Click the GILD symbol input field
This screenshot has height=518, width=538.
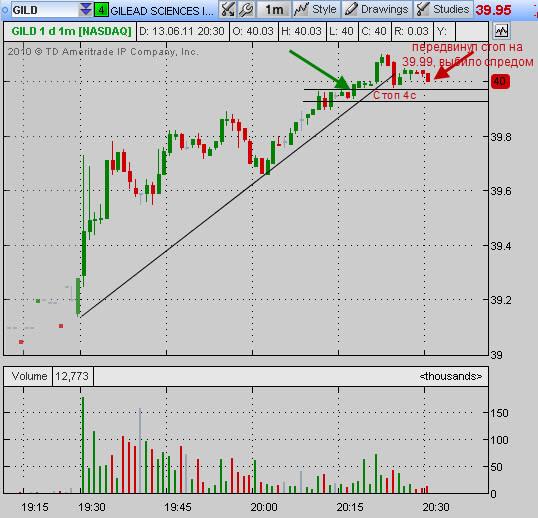(x=45, y=10)
